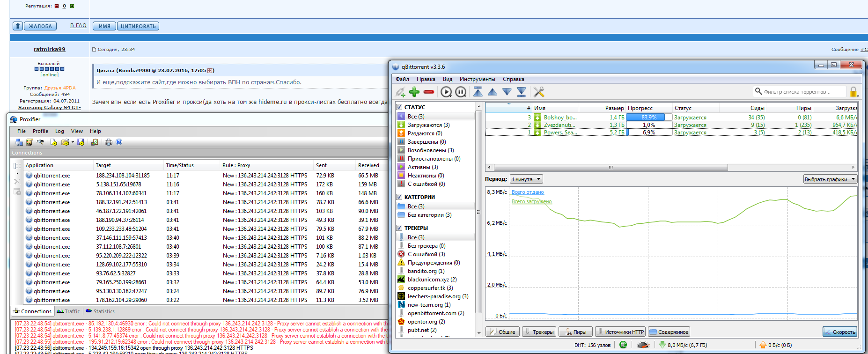Click the yellow lock icon in qBittorrent
Viewport: 868px width, 354px height.
click(x=853, y=92)
